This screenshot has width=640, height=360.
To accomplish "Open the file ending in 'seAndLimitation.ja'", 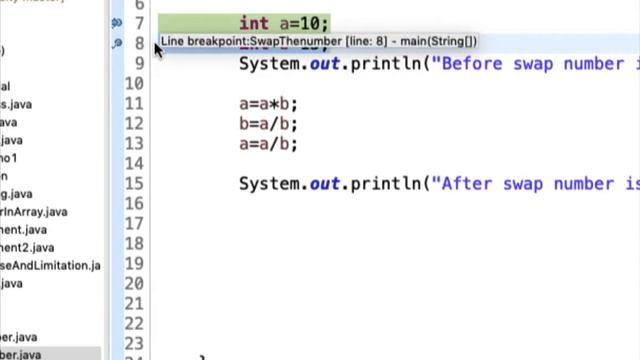I will (50, 266).
